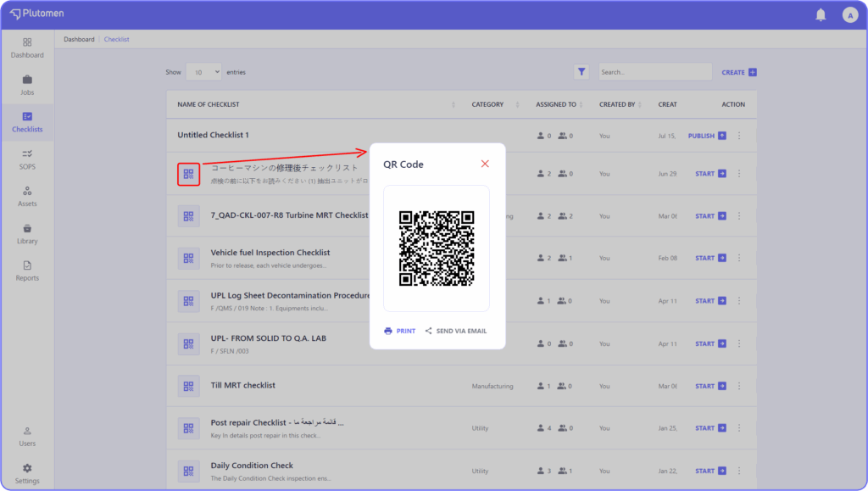The height and width of the screenshot is (491, 868).
Task: Start the Japanese coffee machine checklist
Action: (x=711, y=174)
